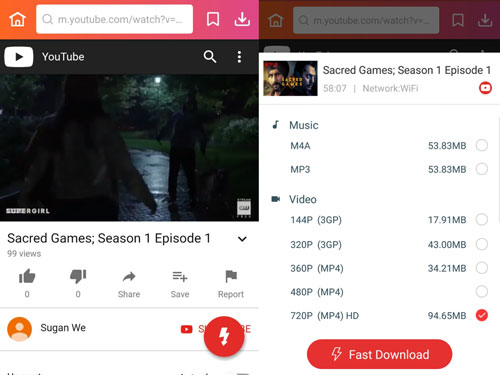Open bookmarks icon in the left screen toolbar
Screen dimensions: 500x375
[213, 19]
